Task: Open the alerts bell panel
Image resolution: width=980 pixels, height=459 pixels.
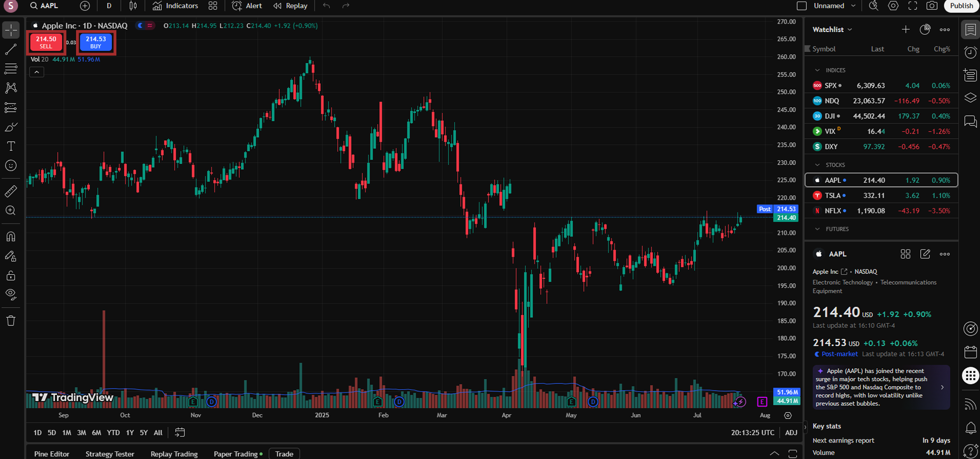Action: coord(970,427)
